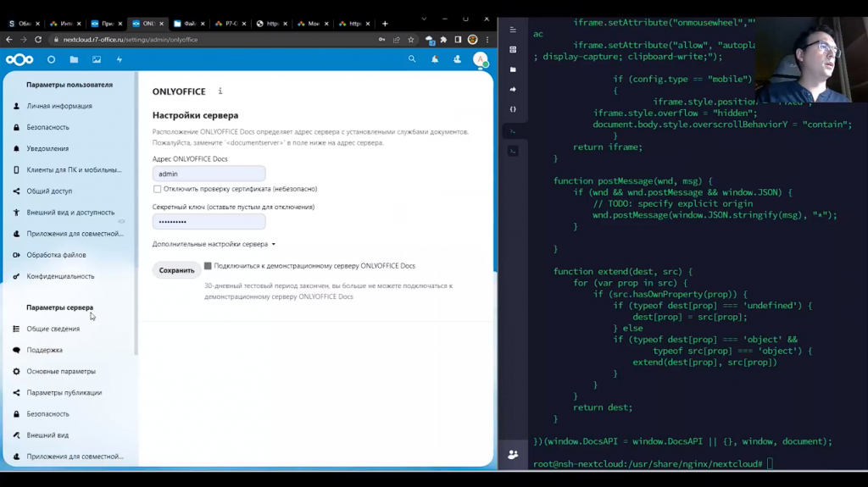Viewport: 868px width, 487px height.
Task: Open the Activity lightning icon
Action: coord(119,59)
